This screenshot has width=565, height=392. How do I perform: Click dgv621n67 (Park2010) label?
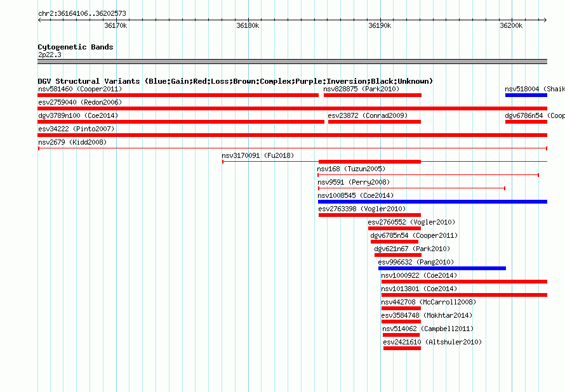click(412, 249)
